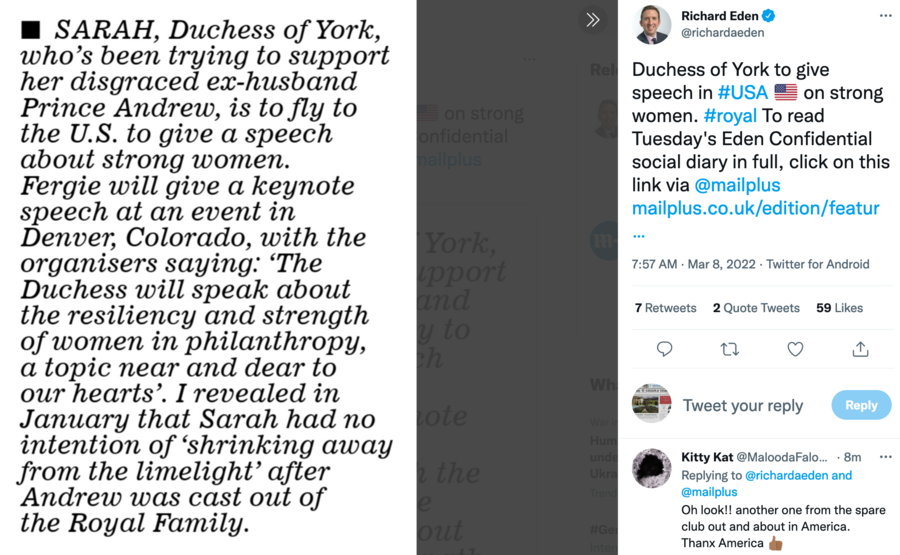The image size is (900, 555).
Task: Expand the truncated mailplus link ellipsis
Action: point(639,231)
